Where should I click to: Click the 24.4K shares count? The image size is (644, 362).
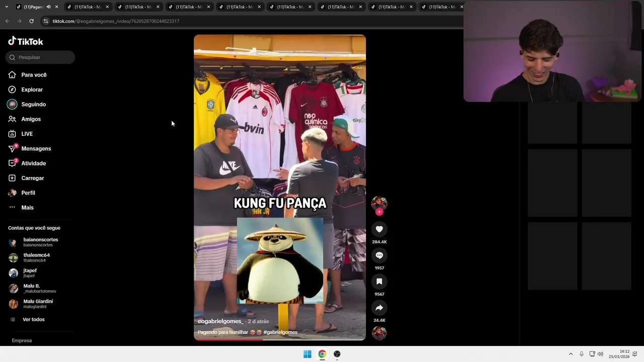(x=379, y=320)
